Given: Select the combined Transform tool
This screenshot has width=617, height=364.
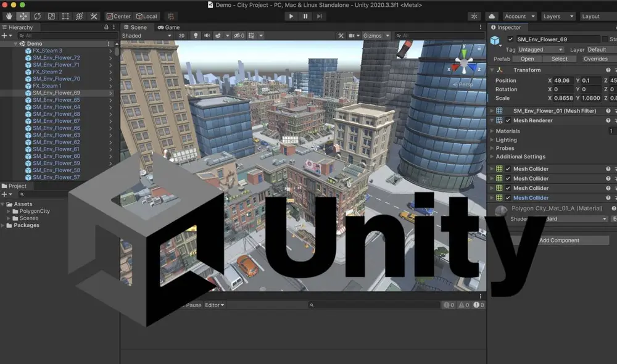Looking at the screenshot, I should click(80, 16).
